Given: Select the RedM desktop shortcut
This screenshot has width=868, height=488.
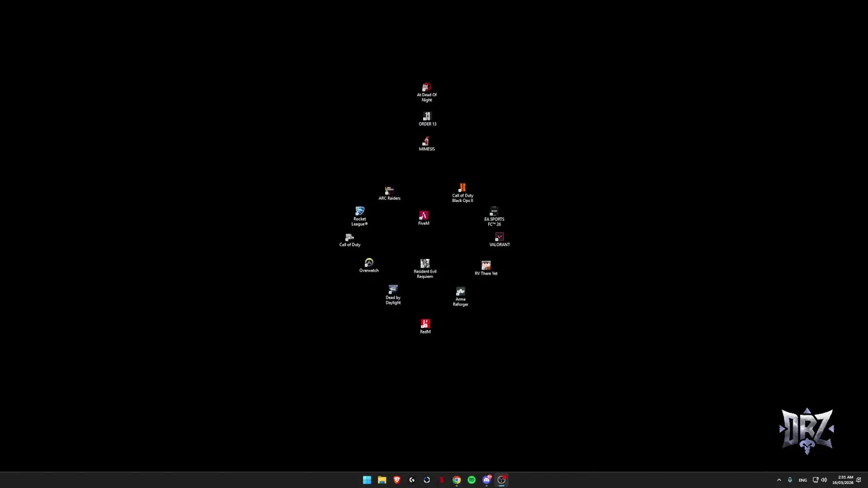Looking at the screenshot, I should tap(425, 326).
